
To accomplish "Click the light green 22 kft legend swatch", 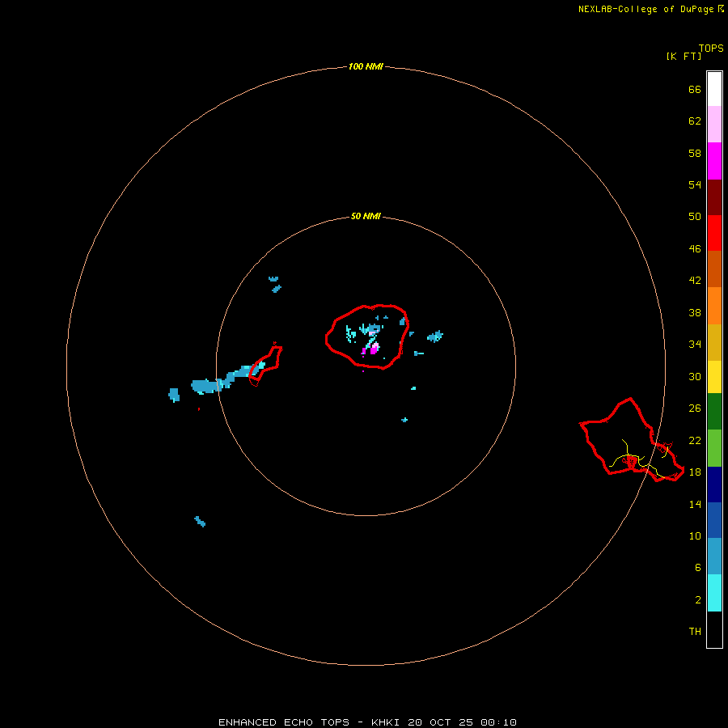I will (714, 448).
